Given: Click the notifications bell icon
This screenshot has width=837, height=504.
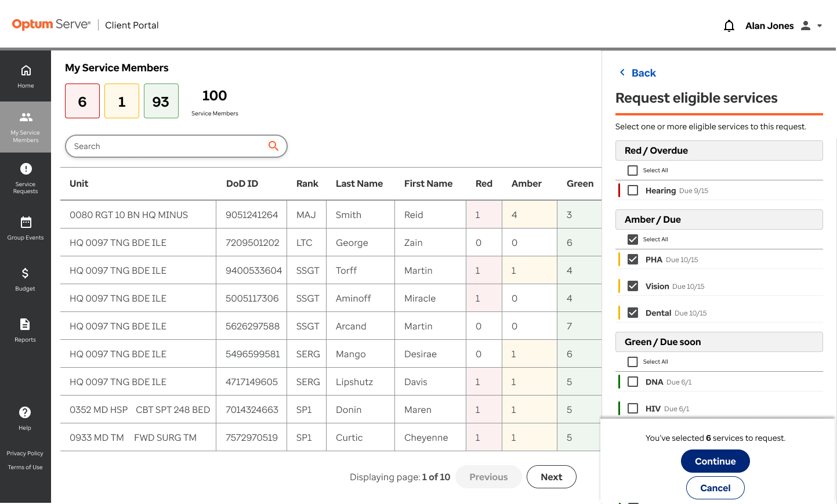Looking at the screenshot, I should coord(729,26).
